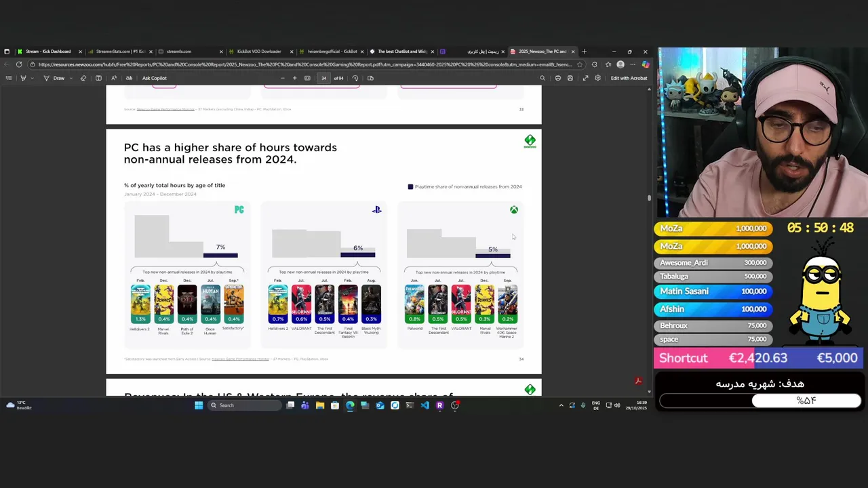Click the Palworld cover under Xbox
This screenshot has height=488, width=868.
(414, 304)
